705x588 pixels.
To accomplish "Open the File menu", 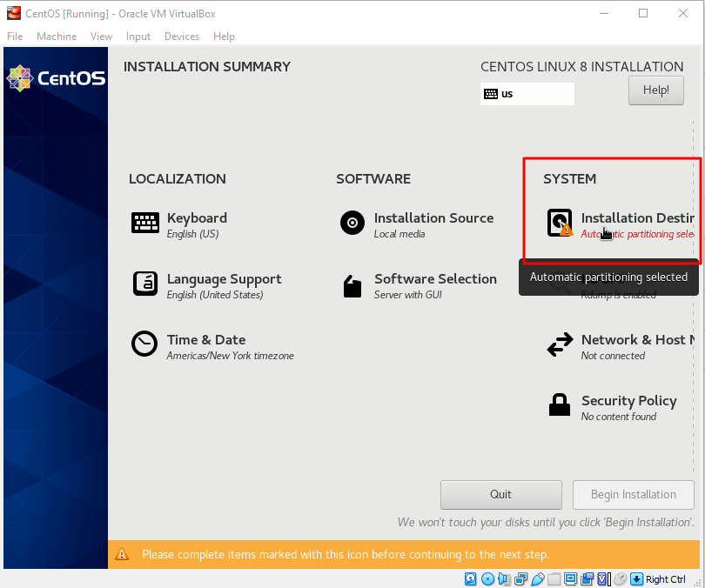I will pyautogui.click(x=15, y=37).
